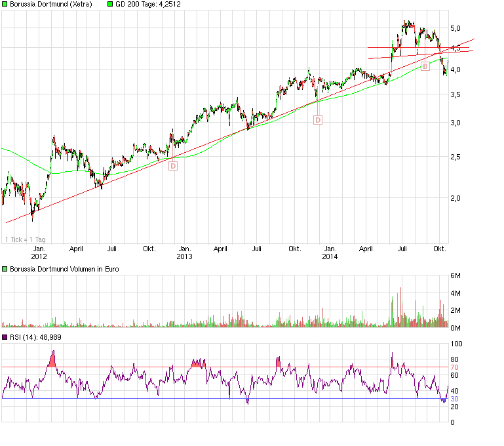
Task: Click the green GD 200 Tage legend square
Action: pyautogui.click(x=110, y=4)
